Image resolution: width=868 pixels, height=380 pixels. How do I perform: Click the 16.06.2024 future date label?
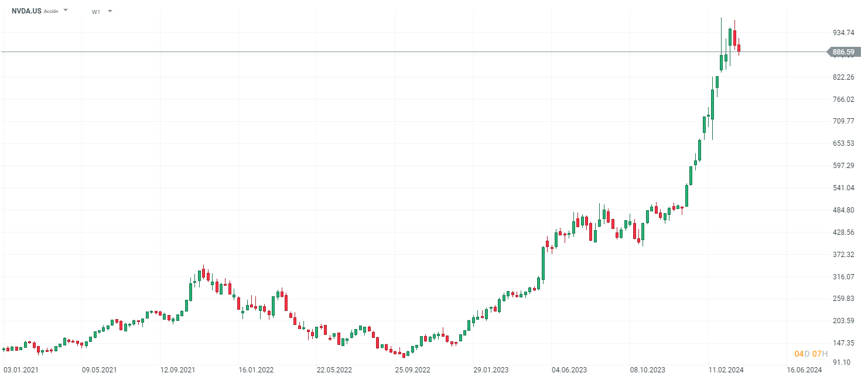click(x=804, y=370)
